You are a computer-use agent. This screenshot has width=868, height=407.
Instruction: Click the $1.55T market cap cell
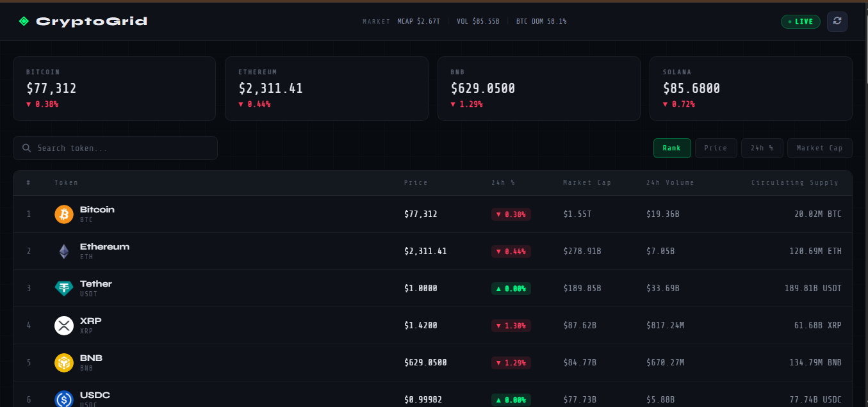pos(577,214)
